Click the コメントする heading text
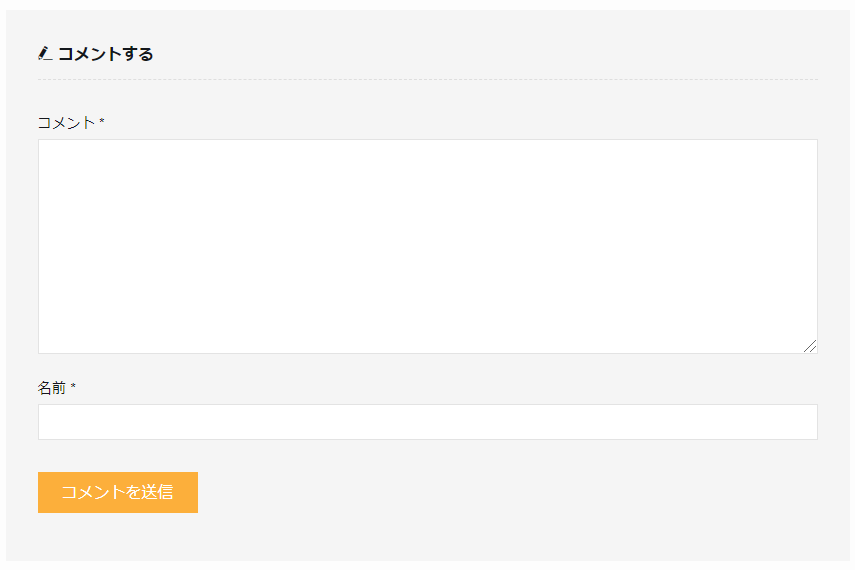The image size is (855, 570). click(105, 54)
